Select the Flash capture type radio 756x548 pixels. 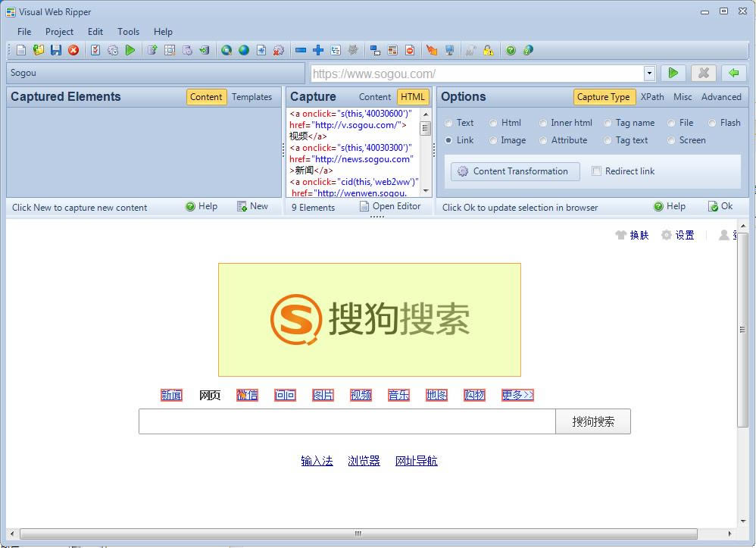click(x=712, y=123)
